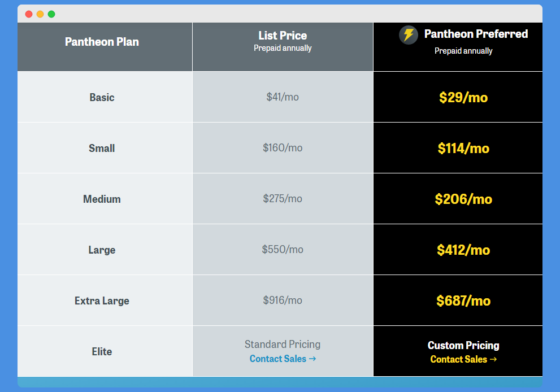
Task: Click the lightning bolt Pantheon Preferred icon
Action: [x=408, y=35]
